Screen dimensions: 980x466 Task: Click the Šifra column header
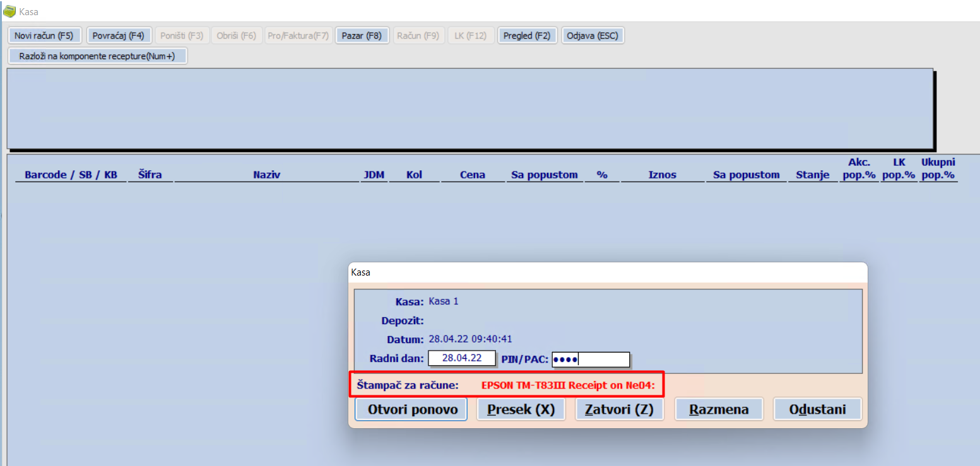pyautogui.click(x=150, y=175)
